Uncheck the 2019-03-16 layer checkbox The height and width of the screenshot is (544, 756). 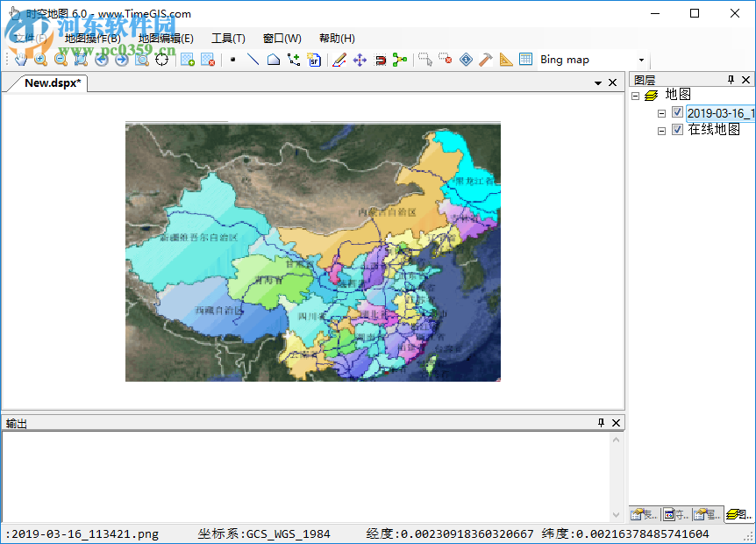click(678, 112)
